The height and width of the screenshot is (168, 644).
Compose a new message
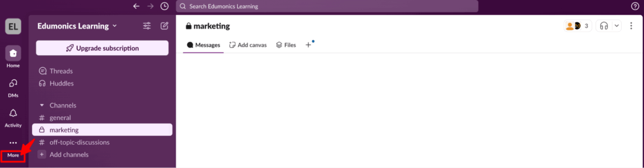(x=164, y=26)
